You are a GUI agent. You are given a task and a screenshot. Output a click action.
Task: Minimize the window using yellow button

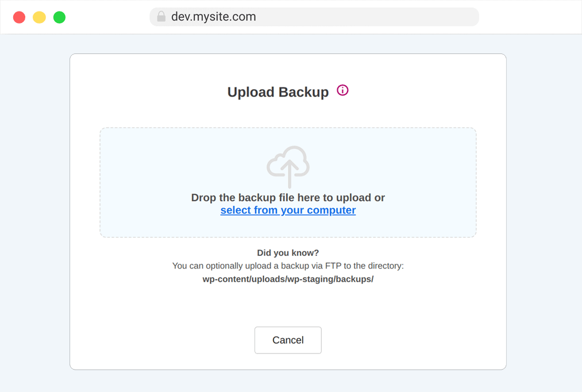pyautogui.click(x=39, y=17)
